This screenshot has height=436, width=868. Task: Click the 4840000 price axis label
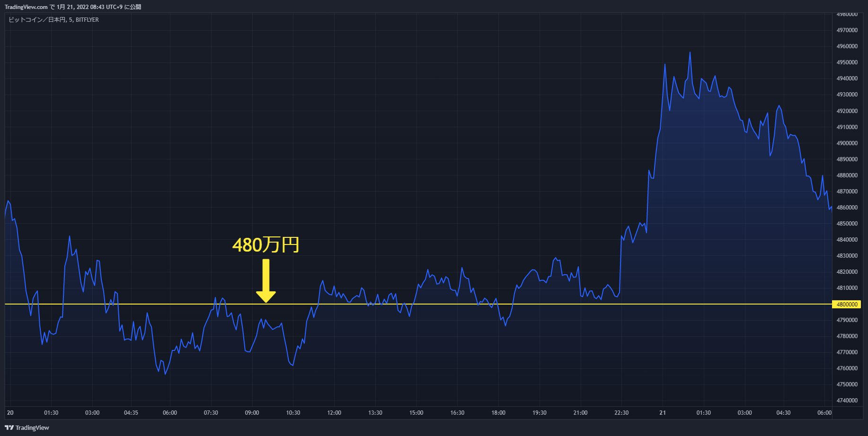coord(847,240)
